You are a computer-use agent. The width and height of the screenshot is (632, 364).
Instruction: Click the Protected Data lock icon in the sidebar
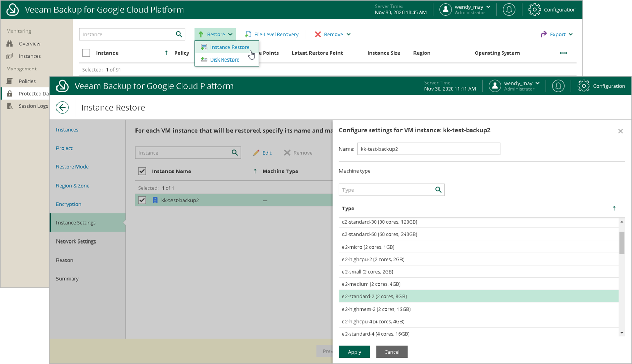tap(10, 94)
